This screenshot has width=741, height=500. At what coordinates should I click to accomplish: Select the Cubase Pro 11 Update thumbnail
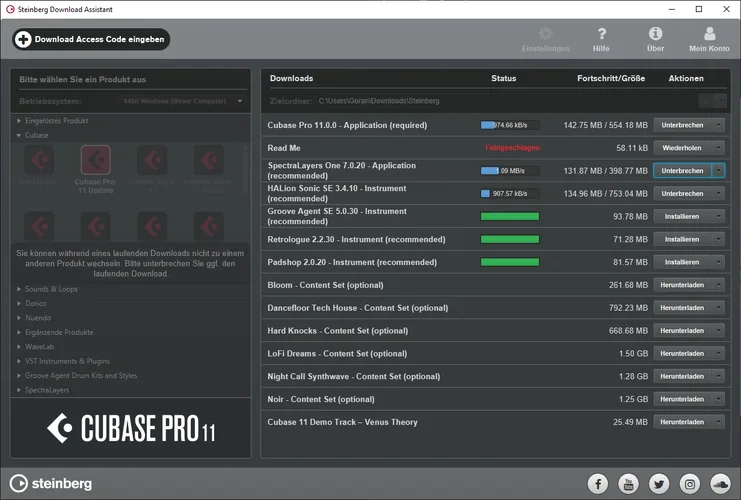pos(95,165)
